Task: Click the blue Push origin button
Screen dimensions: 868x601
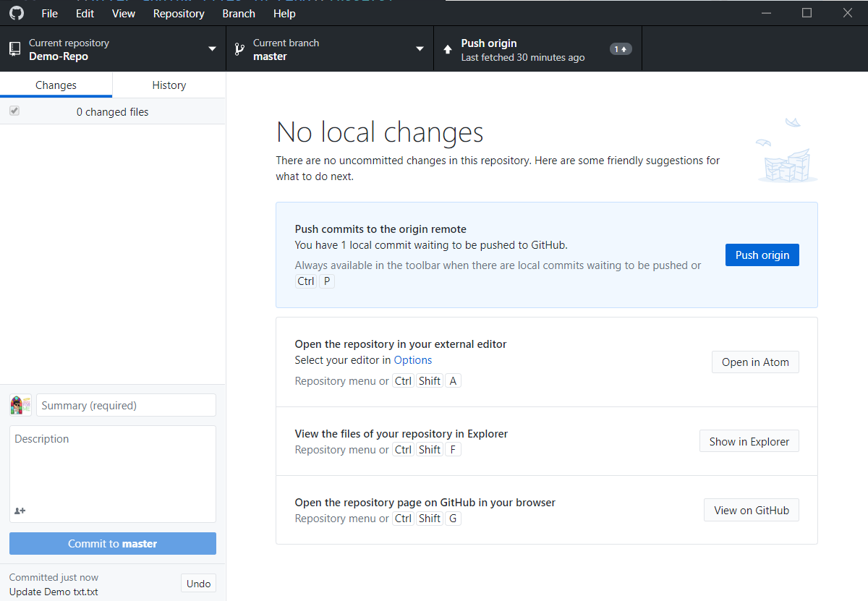Action: [x=762, y=255]
